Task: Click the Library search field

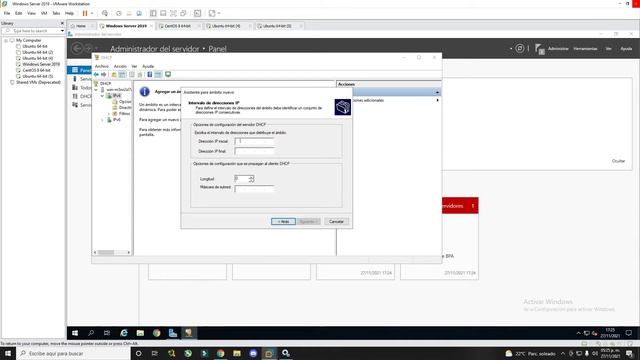Action: [33, 31]
